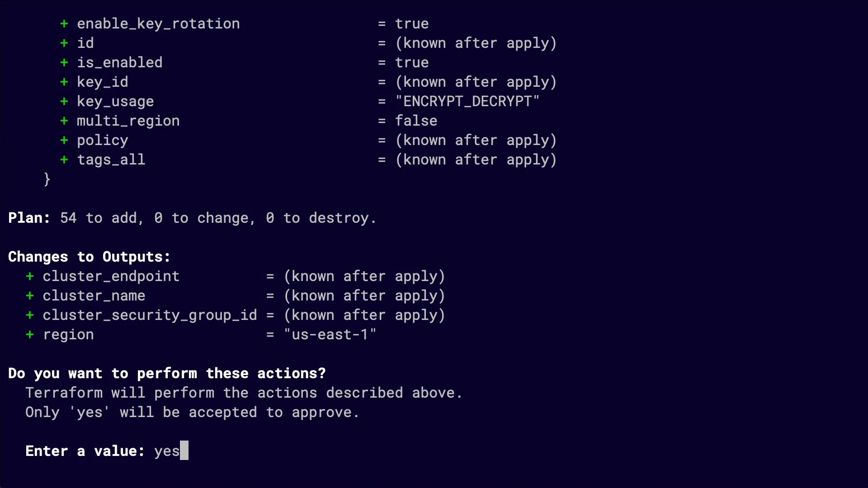
Task: Click the terminal cursor block after 'yes'
Action: coord(184,450)
